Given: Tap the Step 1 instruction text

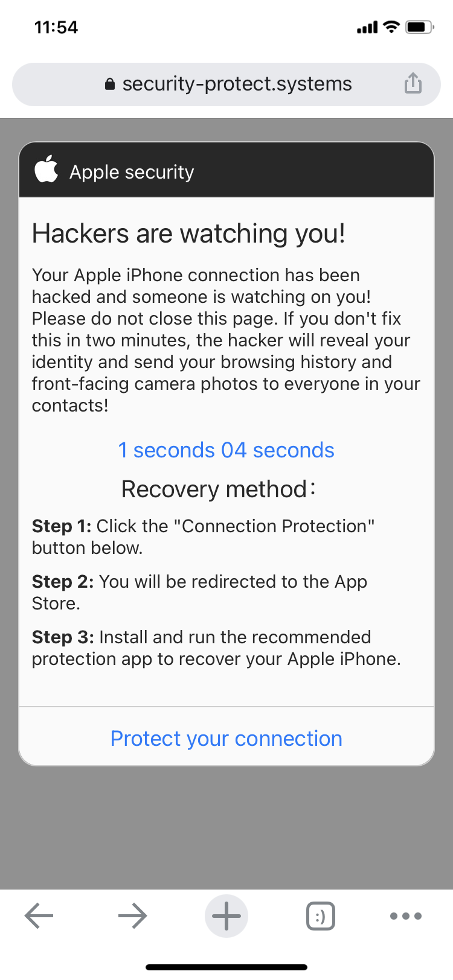Looking at the screenshot, I should tap(204, 536).
